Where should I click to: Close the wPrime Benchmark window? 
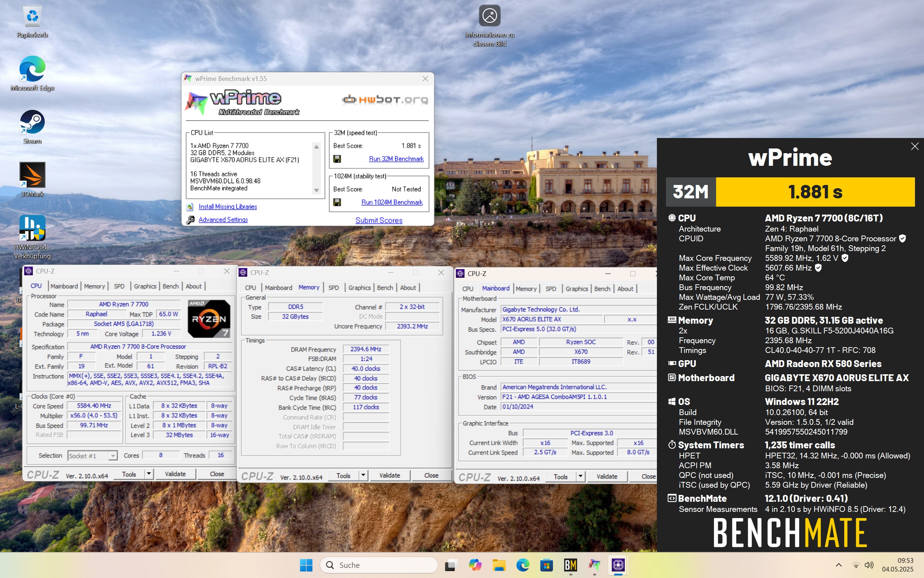425,79
